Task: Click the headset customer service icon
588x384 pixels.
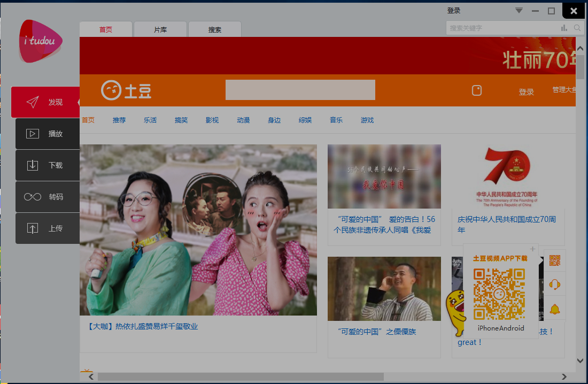Action: (554, 285)
